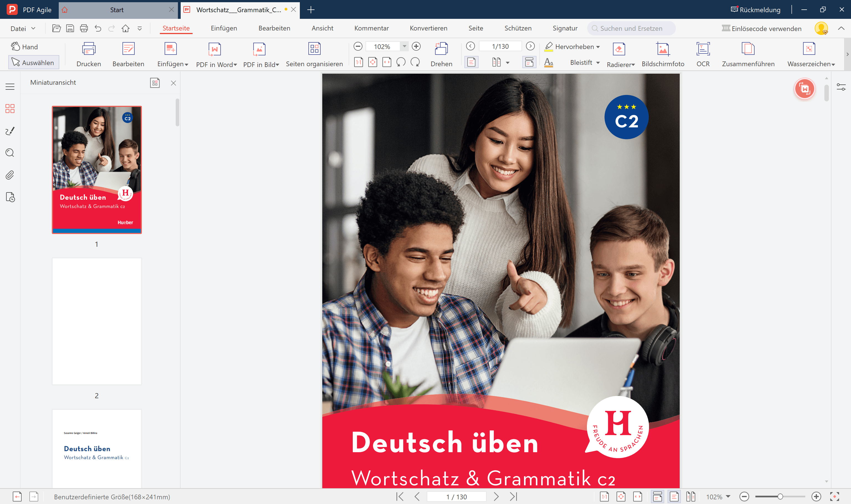Switch to the Einfügen ribbon tab
The width and height of the screenshot is (851, 504).
pyautogui.click(x=224, y=28)
